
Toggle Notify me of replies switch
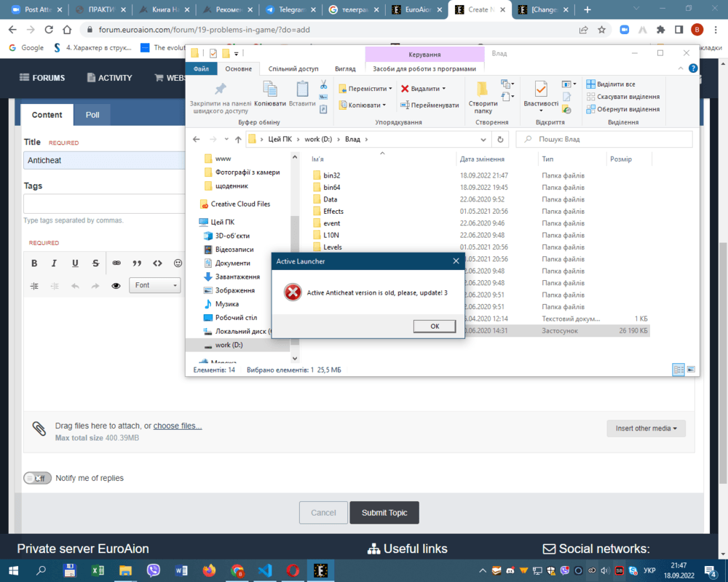tap(37, 478)
